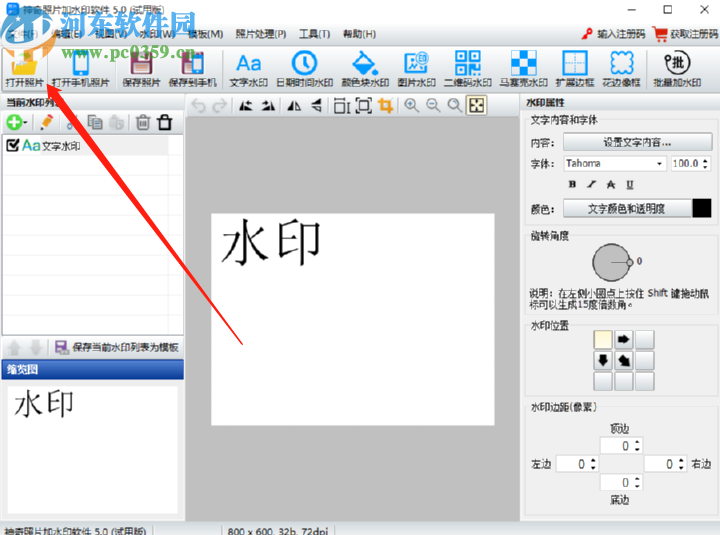Viewport: 720px width, 535px height.
Task: Step top margin (顶边) spinner
Action: [x=637, y=445]
